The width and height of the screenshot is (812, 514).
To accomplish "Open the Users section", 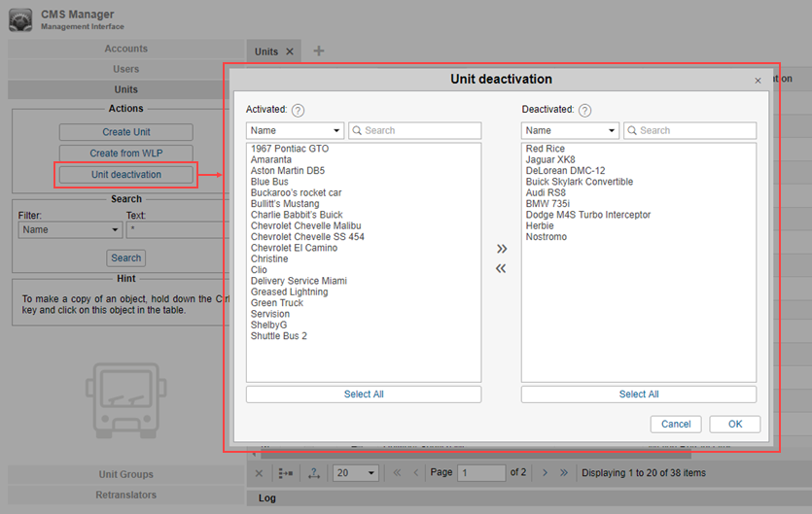I will [125, 69].
